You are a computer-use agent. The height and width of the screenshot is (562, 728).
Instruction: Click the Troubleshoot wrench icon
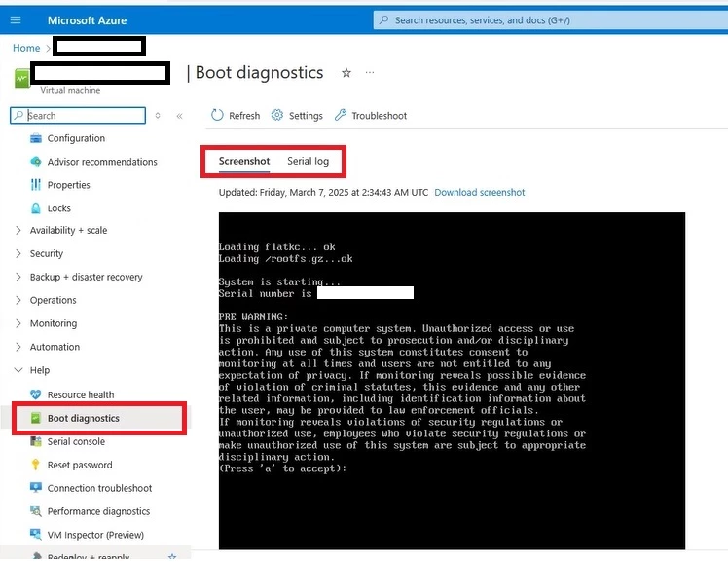coord(341,115)
